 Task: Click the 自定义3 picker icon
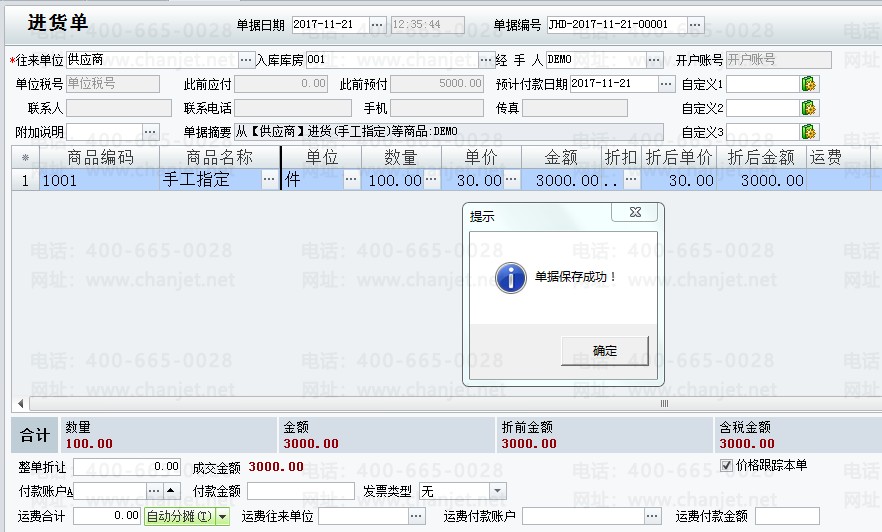809,132
